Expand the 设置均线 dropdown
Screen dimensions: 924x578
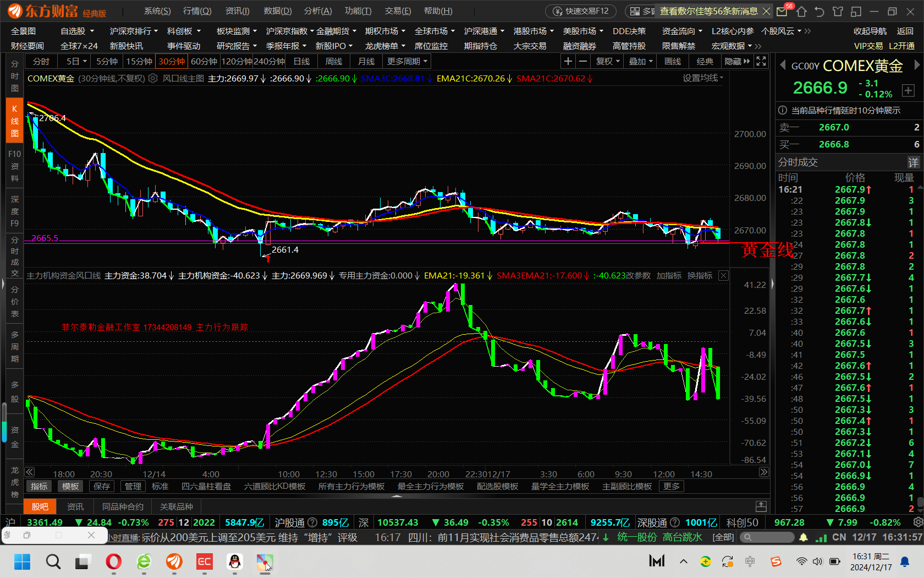coord(703,78)
